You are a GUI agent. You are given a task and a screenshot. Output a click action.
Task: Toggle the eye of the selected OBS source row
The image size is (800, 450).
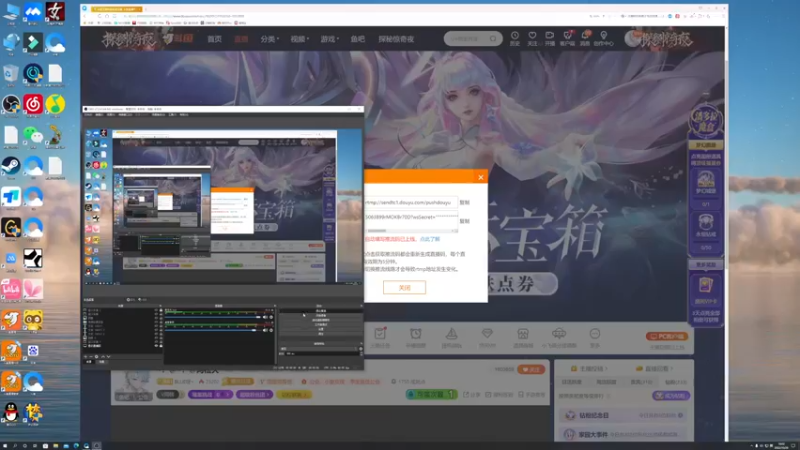pyautogui.click(x=156, y=345)
